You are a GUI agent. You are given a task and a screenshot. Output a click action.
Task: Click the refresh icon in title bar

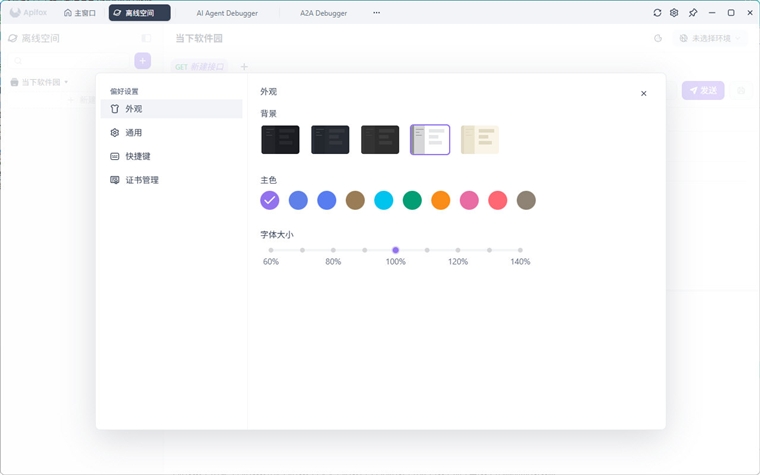(657, 13)
